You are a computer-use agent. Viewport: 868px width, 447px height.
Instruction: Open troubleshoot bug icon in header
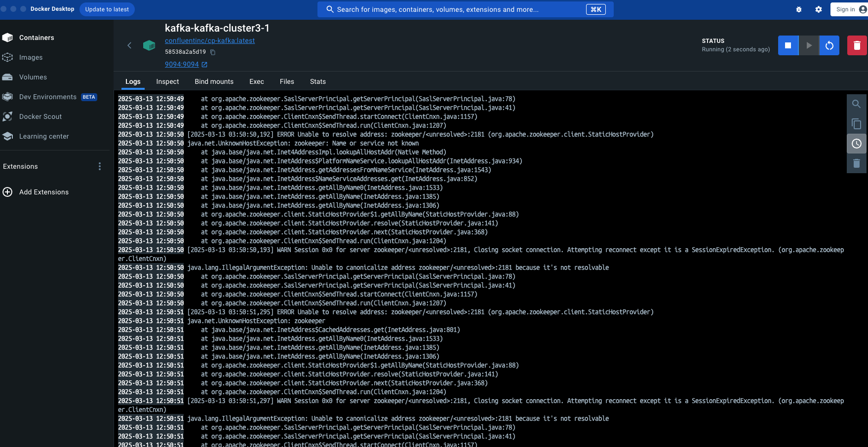click(799, 9)
